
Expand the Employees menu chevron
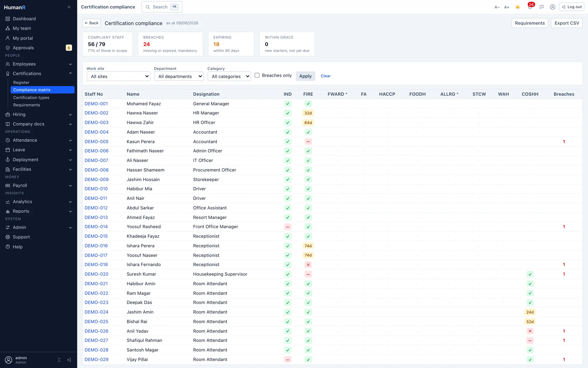point(70,64)
